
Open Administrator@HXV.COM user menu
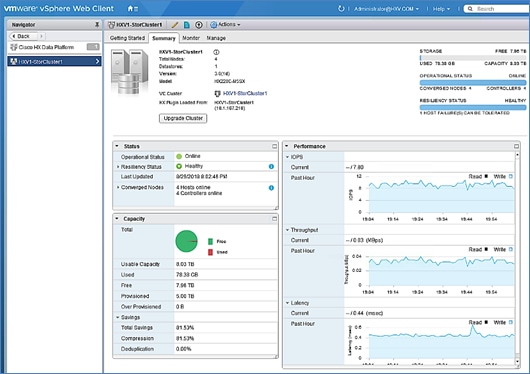point(386,9)
